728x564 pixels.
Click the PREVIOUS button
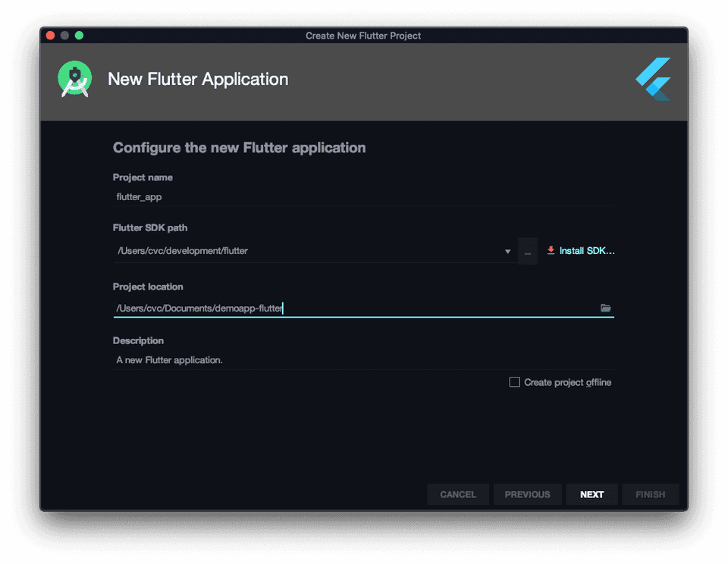[x=527, y=493]
